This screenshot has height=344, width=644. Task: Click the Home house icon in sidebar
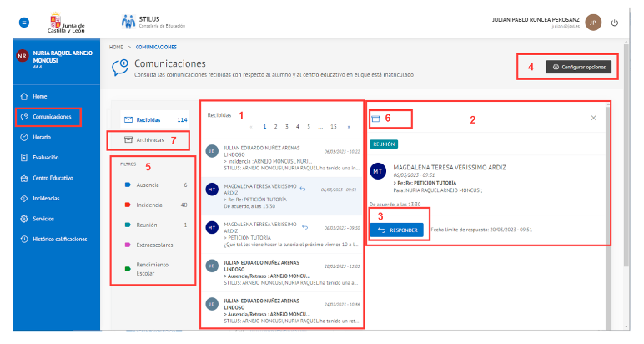(24, 97)
